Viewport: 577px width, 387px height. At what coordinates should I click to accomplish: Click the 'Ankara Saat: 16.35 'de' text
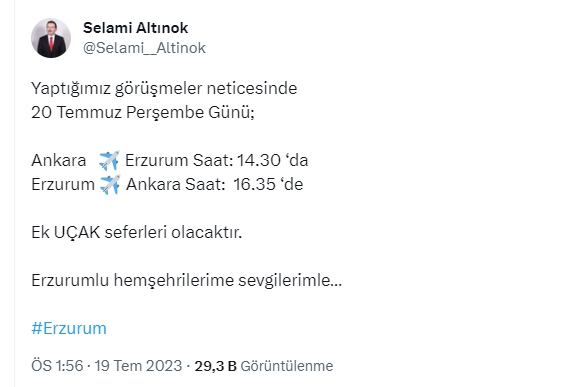(x=215, y=184)
